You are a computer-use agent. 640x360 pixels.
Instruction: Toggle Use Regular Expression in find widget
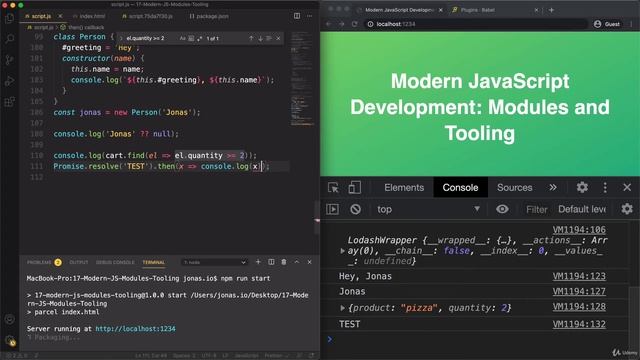click(x=200, y=38)
